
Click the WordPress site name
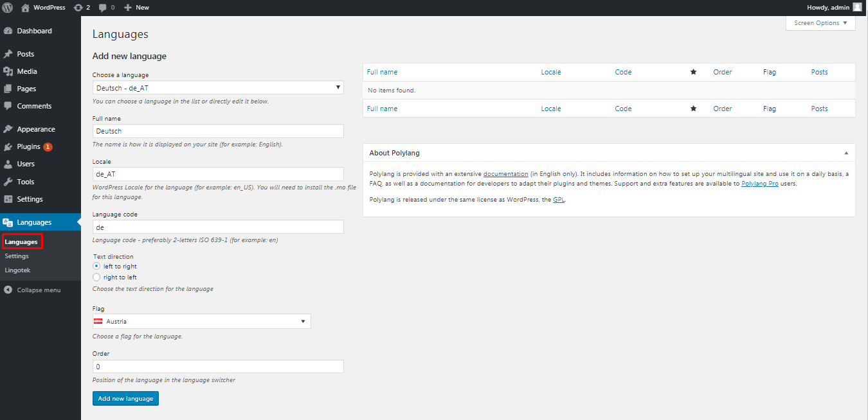coord(50,8)
